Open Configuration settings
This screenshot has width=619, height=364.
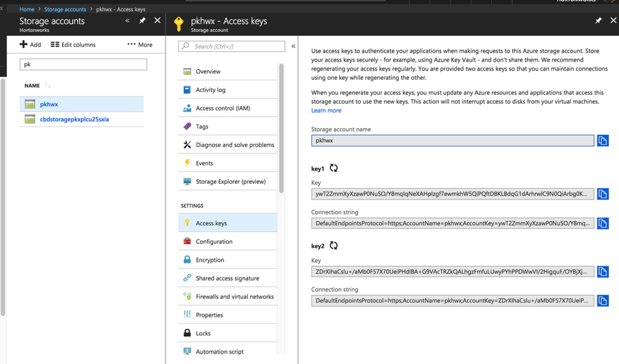coord(228,241)
